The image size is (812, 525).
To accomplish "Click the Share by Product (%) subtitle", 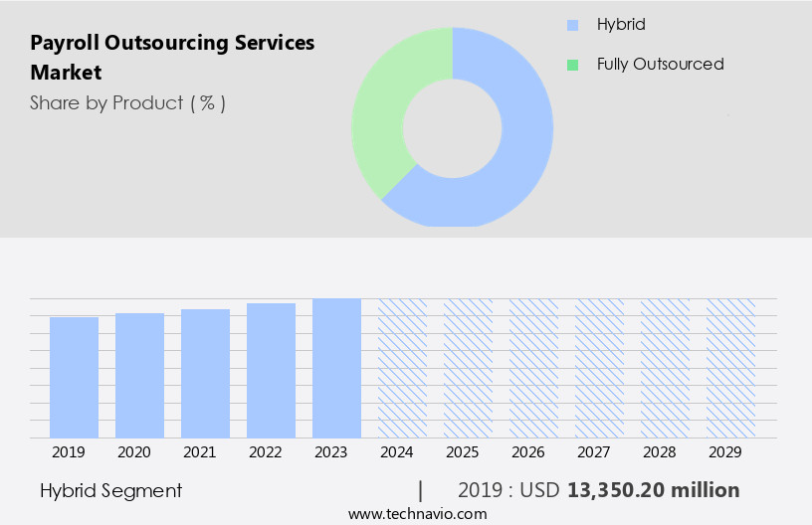I will (x=127, y=102).
